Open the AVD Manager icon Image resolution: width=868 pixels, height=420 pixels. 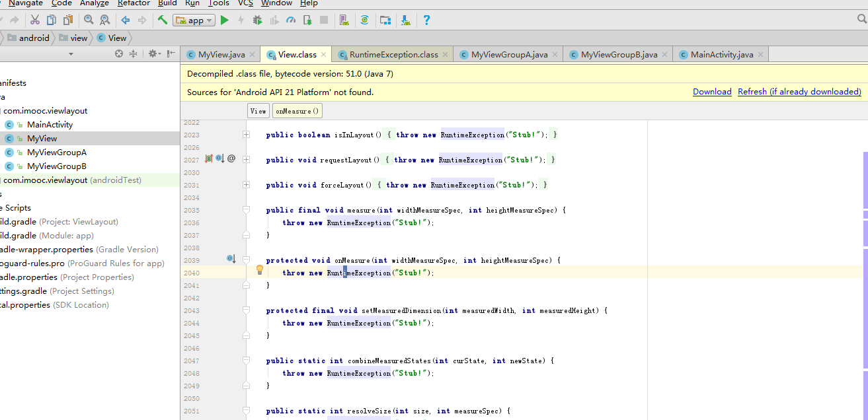(344, 20)
